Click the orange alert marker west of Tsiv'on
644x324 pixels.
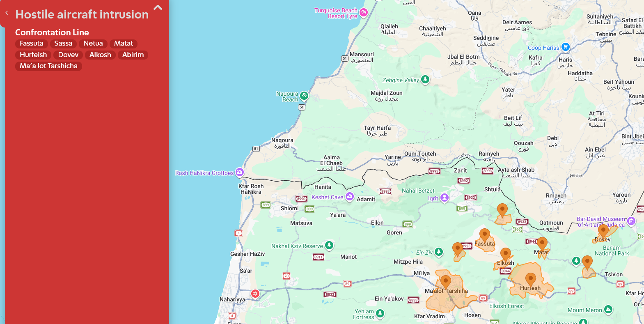(x=587, y=263)
